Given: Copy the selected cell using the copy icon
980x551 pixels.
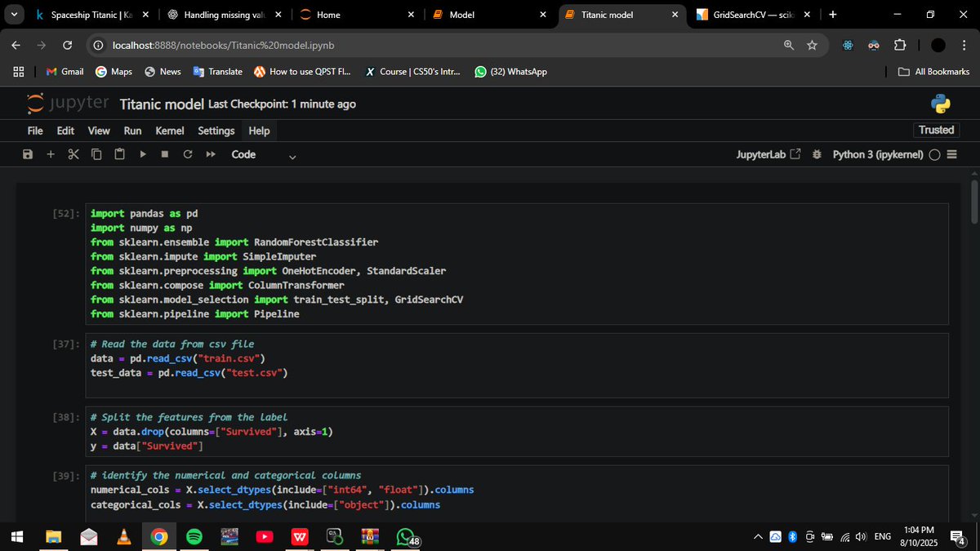Looking at the screenshot, I should 96,154.
